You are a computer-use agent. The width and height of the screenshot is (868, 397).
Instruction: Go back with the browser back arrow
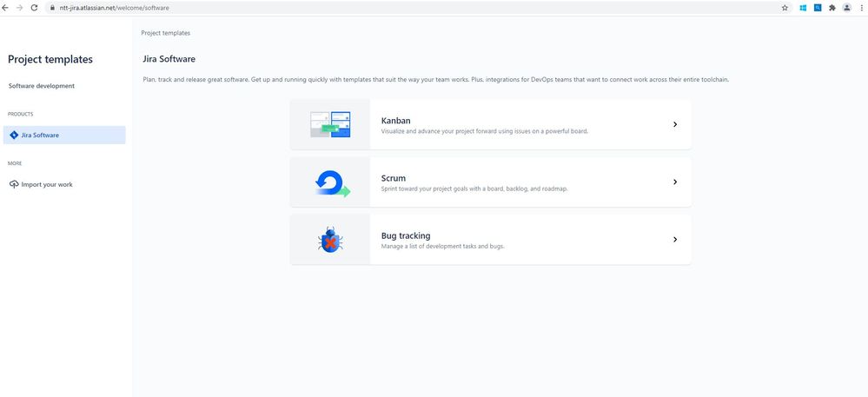pyautogui.click(x=5, y=8)
